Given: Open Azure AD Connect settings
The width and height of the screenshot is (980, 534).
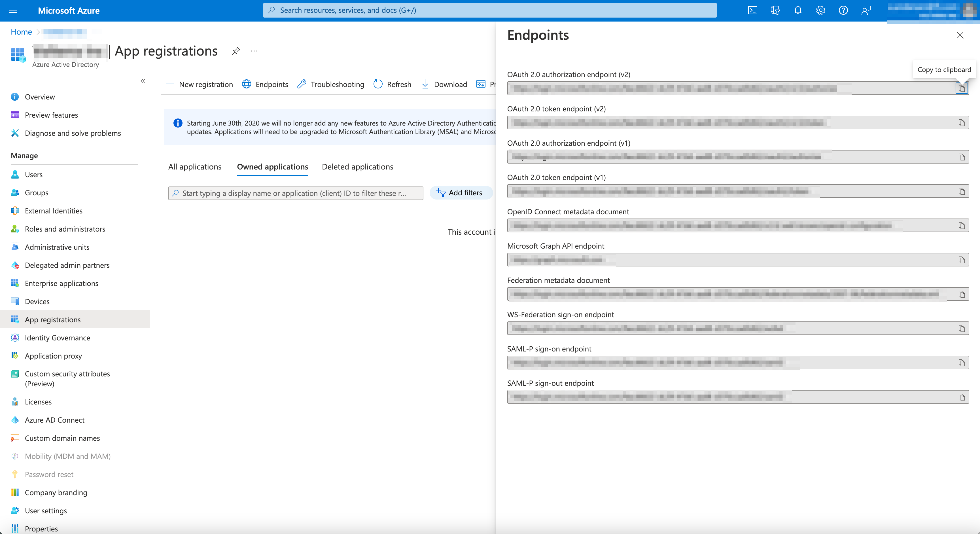Looking at the screenshot, I should click(x=54, y=420).
